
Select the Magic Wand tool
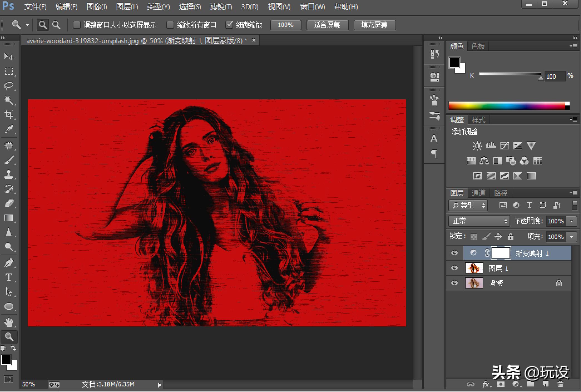tap(9, 100)
